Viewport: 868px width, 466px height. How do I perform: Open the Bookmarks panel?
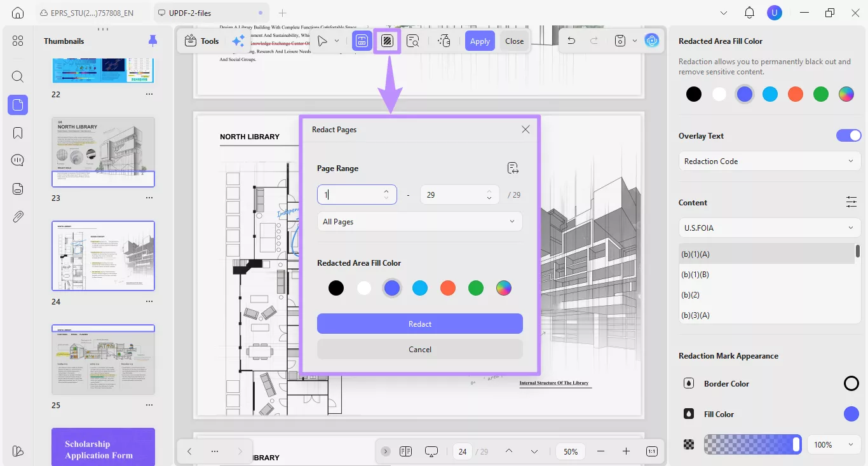[x=18, y=133]
